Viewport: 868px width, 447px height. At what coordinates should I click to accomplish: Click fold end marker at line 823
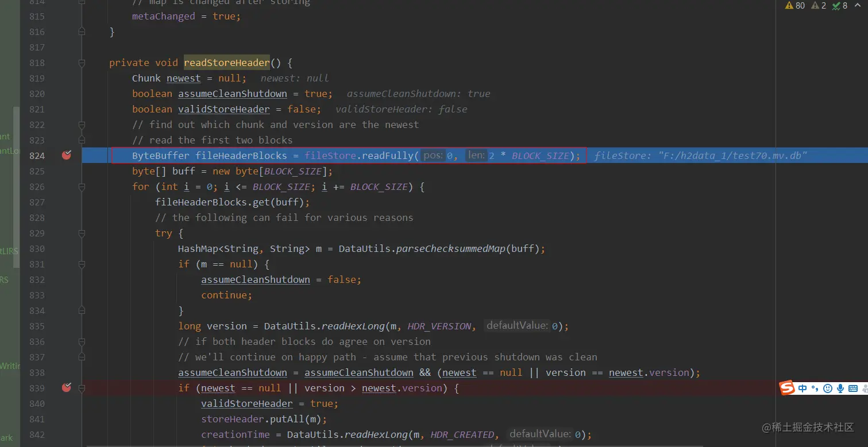(82, 140)
